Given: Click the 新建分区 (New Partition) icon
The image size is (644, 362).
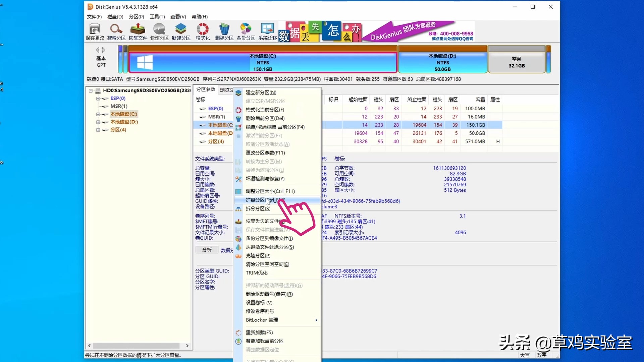Looking at the screenshot, I should point(181,31).
